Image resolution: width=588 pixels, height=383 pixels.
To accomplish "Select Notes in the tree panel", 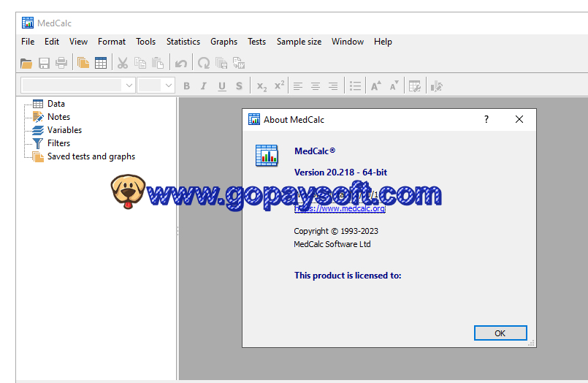I will tap(58, 117).
